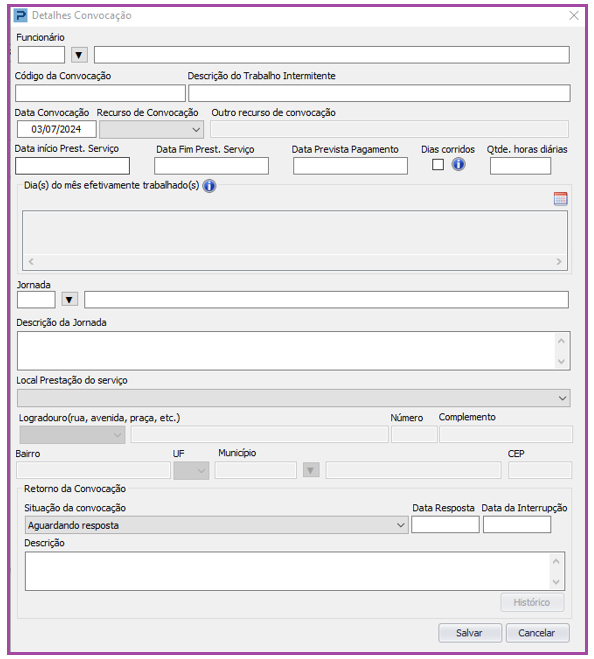Open the Jornada lookup arrow button
This screenshot has width=594, height=659.
(69, 300)
